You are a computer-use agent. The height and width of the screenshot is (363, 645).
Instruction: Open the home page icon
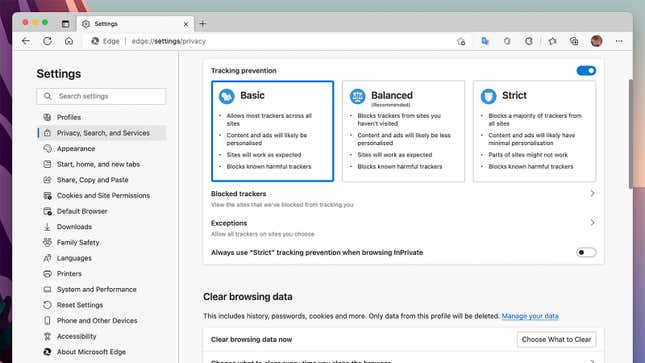tap(69, 41)
